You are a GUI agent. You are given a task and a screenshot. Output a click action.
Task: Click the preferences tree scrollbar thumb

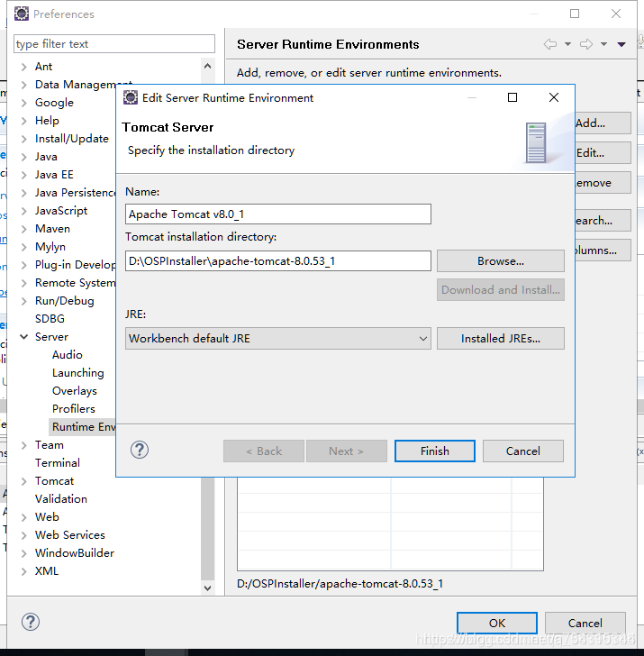coord(207,529)
